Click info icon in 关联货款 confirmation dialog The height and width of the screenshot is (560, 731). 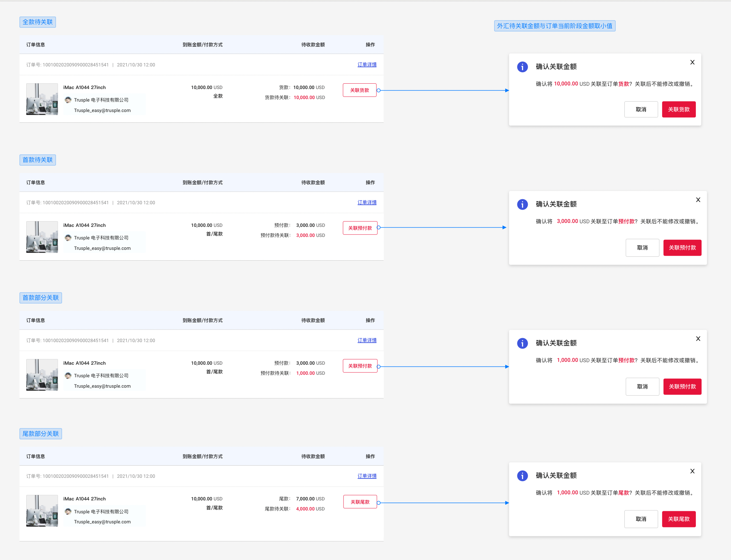[x=522, y=67]
